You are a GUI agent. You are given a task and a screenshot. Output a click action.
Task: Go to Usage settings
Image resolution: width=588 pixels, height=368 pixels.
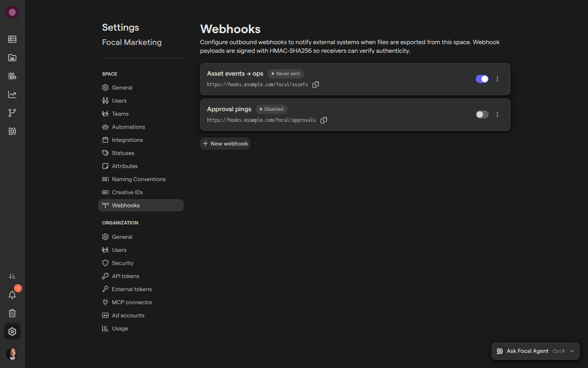141,328
